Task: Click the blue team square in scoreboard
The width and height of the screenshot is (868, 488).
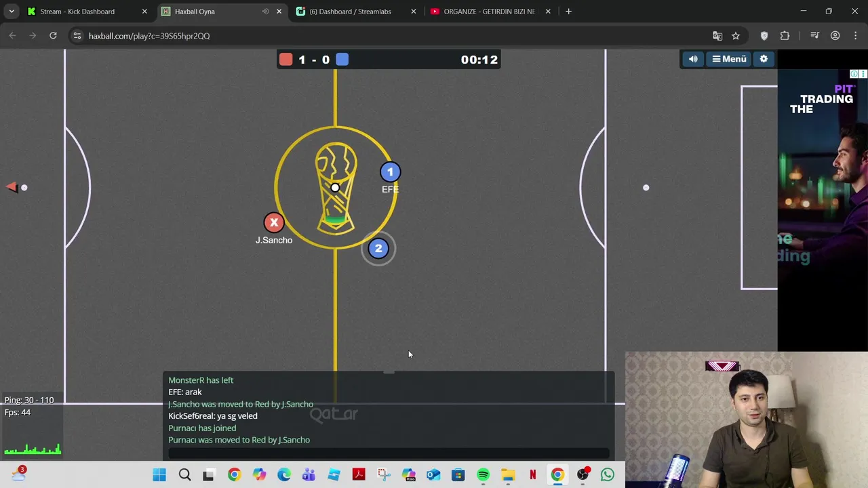Action: [342, 60]
